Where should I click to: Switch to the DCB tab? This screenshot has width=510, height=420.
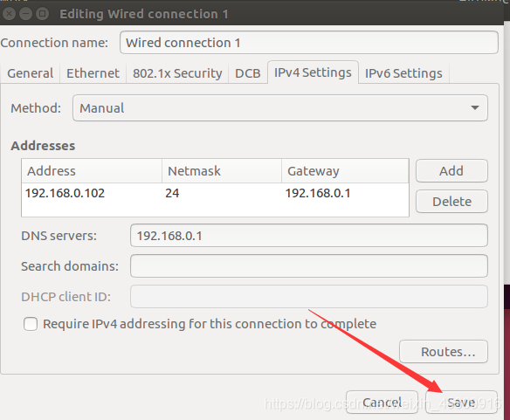click(248, 73)
